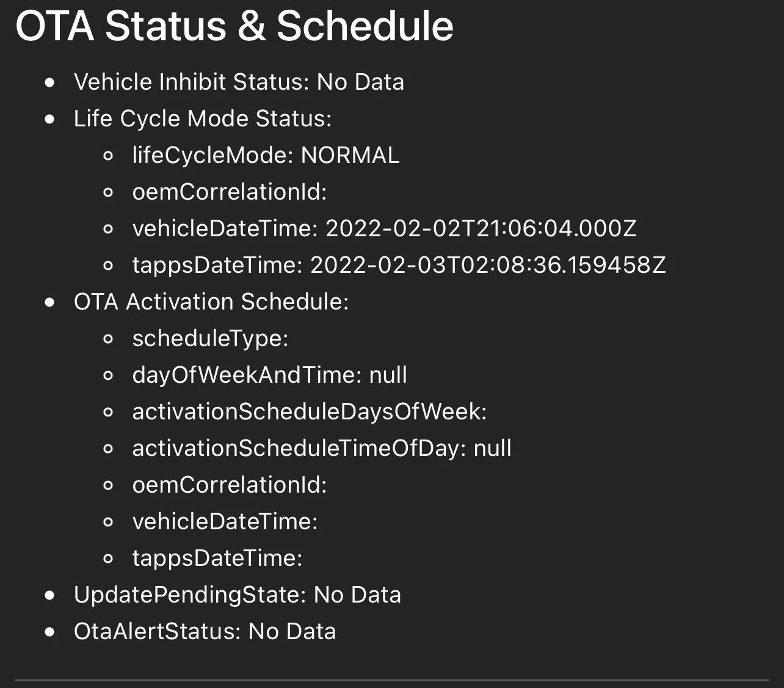
Task: Select the scheduleType entry
Action: pyautogui.click(x=210, y=338)
